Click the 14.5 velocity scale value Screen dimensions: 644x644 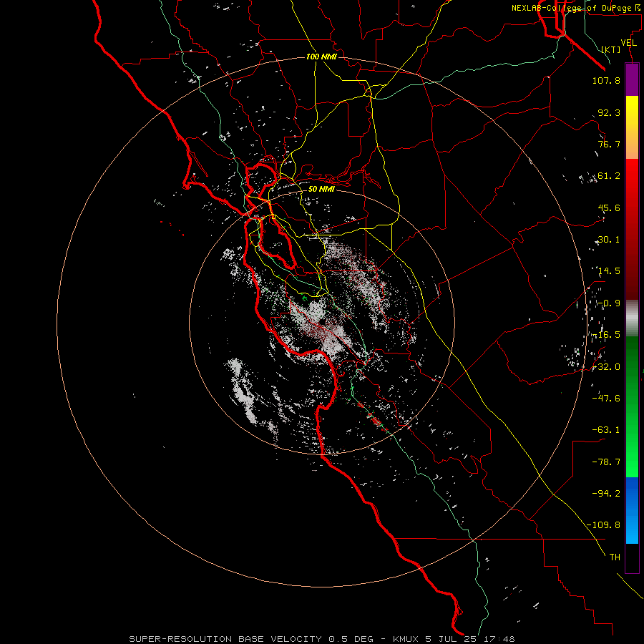point(609,271)
